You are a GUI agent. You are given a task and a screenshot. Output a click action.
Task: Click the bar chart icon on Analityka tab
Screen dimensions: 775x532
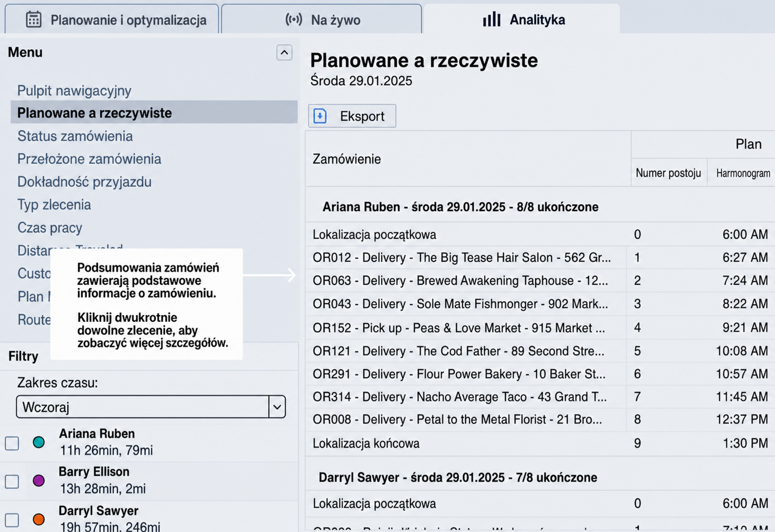click(491, 19)
